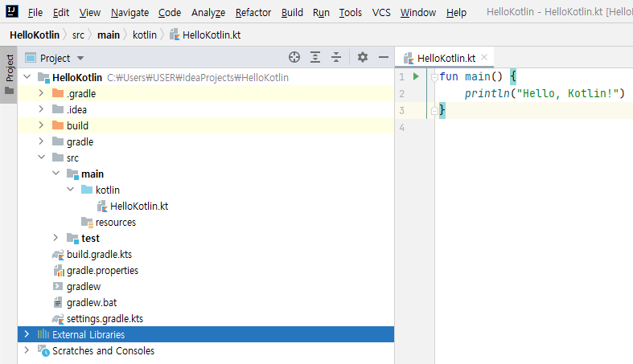Click kotlin breadcrumb in navigation bar
Screen dimensions: 633x364
(x=145, y=35)
